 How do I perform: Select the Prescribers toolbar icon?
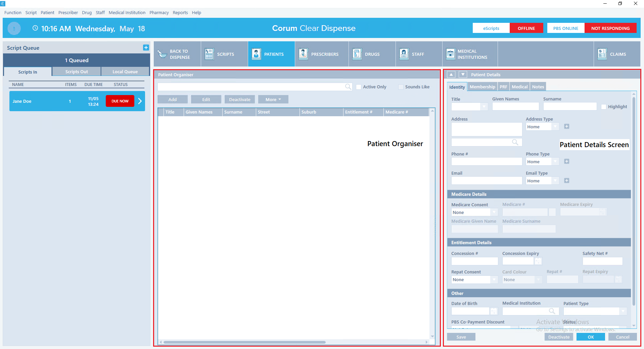coord(303,54)
